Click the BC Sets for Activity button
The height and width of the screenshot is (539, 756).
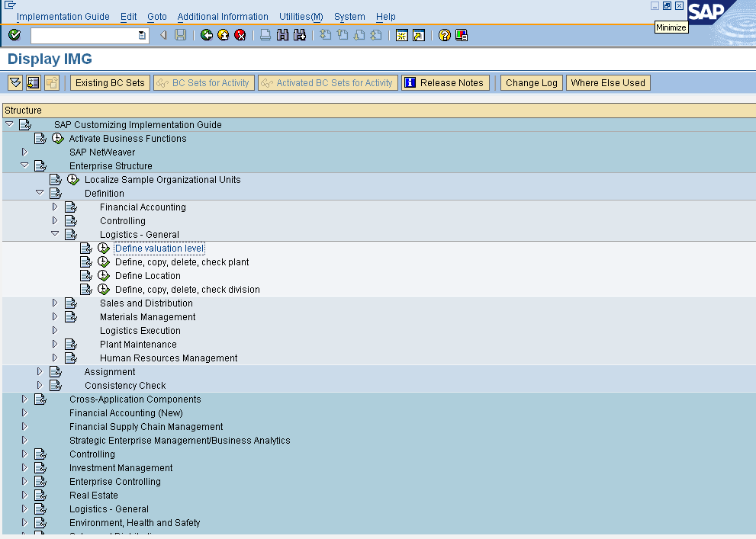[x=204, y=83]
